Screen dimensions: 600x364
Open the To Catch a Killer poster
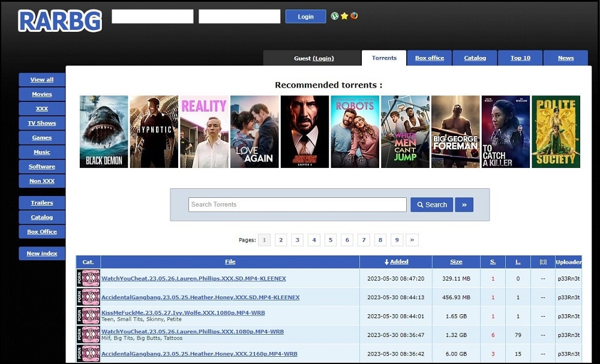[506, 131]
